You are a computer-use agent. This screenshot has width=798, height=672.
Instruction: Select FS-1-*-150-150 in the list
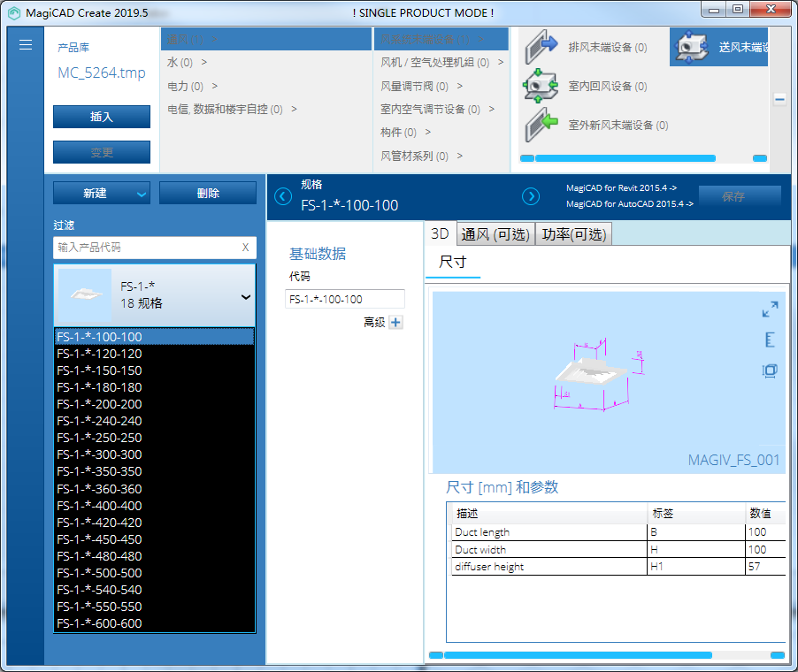pos(154,370)
